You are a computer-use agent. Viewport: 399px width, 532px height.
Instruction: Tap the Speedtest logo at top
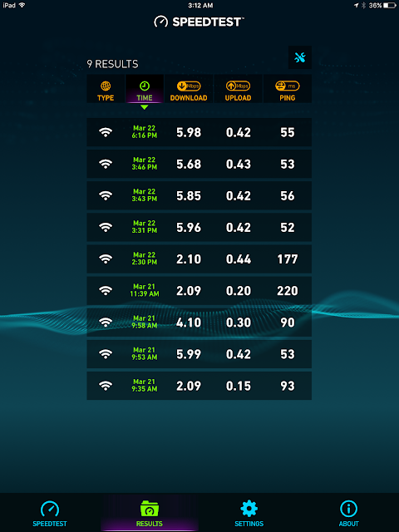click(x=199, y=22)
